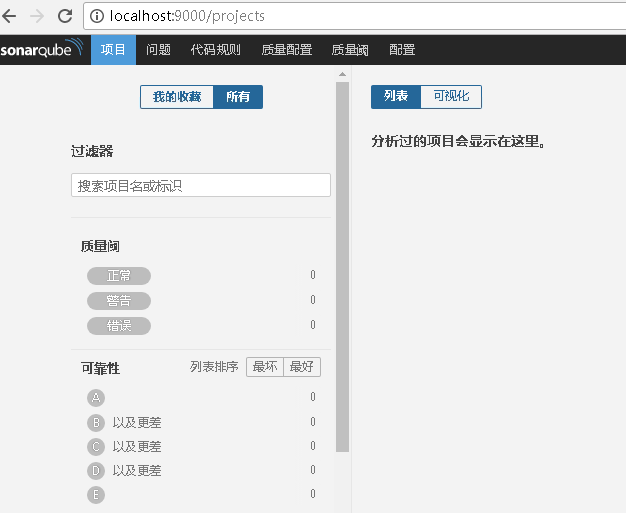Filter reliability by rating D 以及更差
This screenshot has height=513, width=626.
point(124,471)
